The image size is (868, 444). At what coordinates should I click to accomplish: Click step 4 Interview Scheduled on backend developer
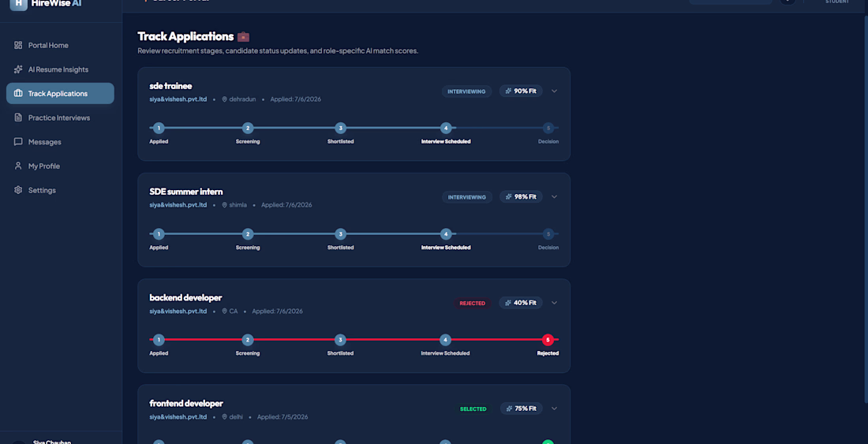[446, 340]
